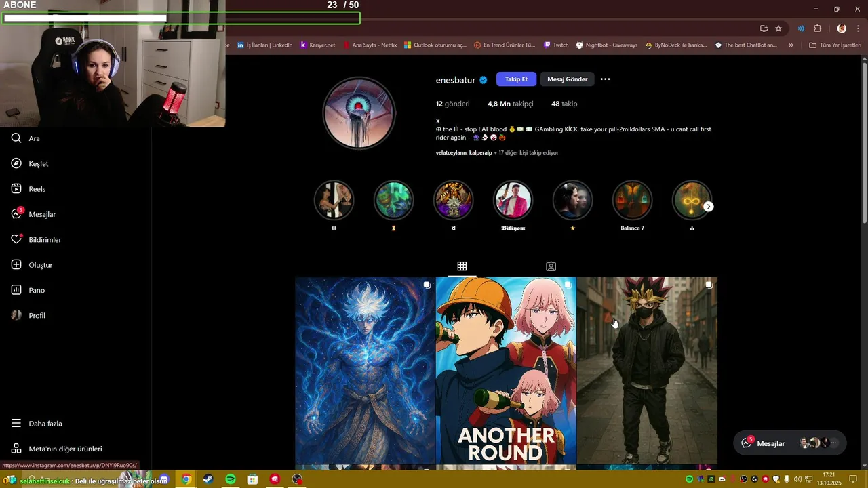The width and height of the screenshot is (868, 488).
Task: Click the taskbar clock 17:21
Action: (829, 479)
